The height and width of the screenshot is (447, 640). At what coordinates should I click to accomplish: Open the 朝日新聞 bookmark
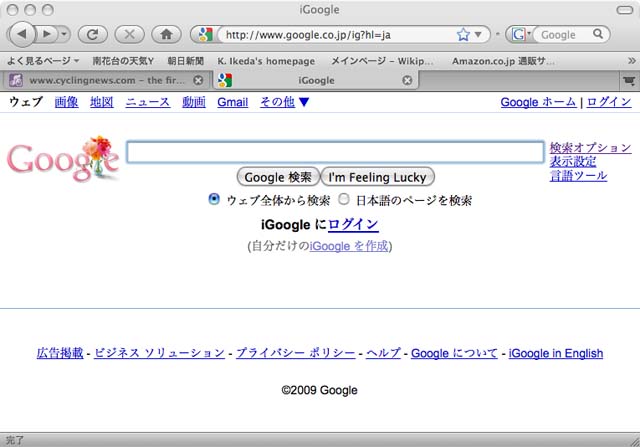click(185, 61)
